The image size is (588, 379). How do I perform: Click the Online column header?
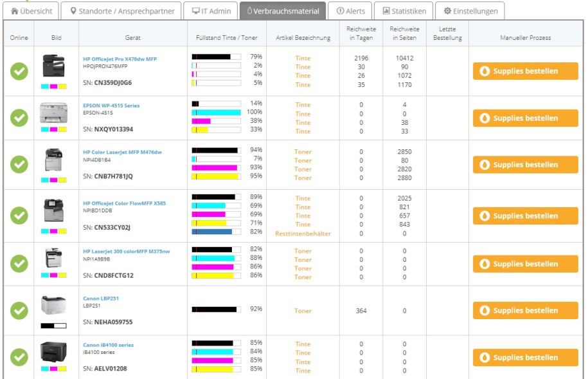pos(19,37)
